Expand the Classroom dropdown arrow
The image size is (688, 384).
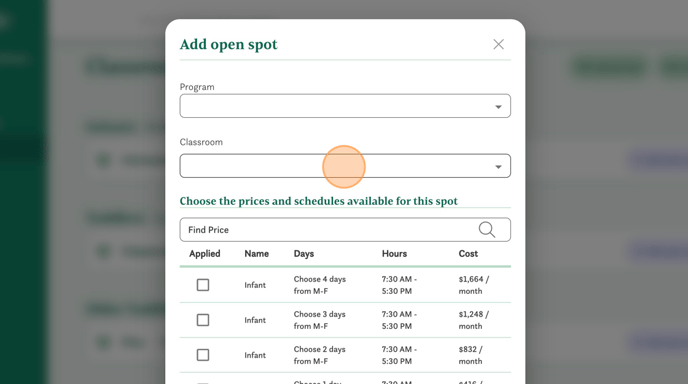[498, 167]
